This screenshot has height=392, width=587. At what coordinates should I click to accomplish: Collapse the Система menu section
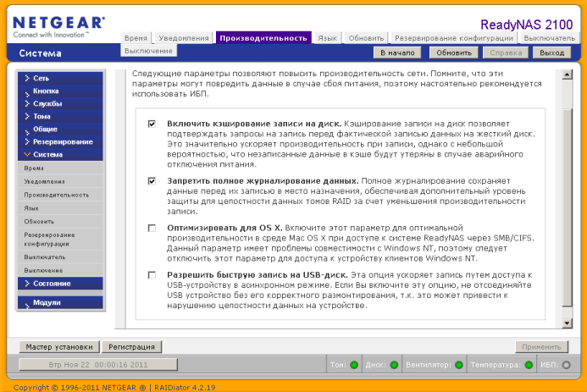point(60,154)
